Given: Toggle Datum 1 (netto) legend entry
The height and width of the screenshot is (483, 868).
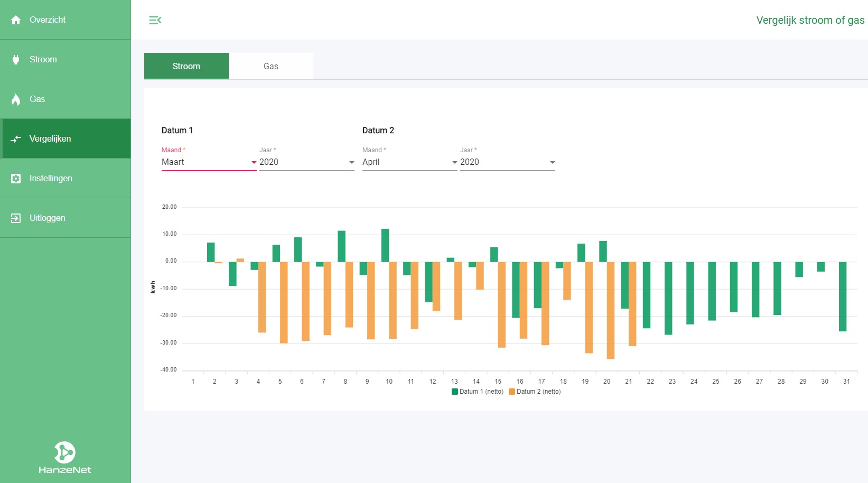Looking at the screenshot, I should point(478,392).
